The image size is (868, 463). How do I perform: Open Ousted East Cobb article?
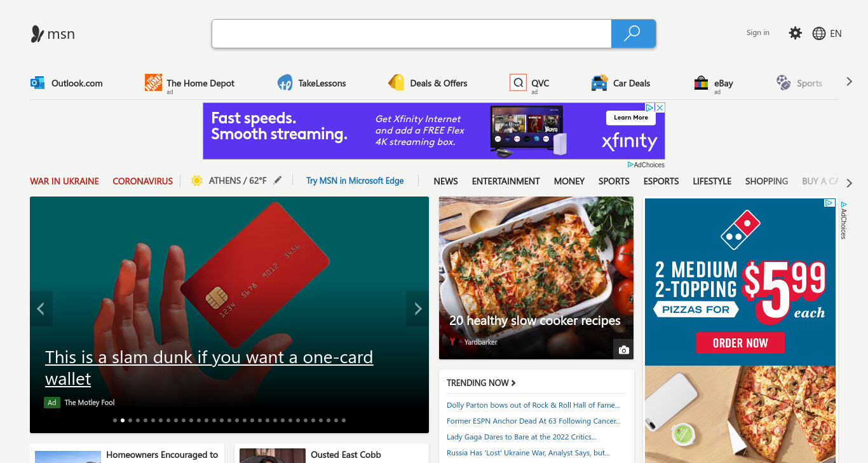click(346, 455)
